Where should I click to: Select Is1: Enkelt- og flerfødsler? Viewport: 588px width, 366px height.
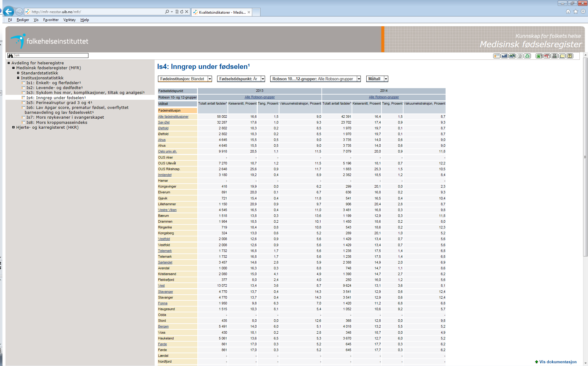pos(54,83)
